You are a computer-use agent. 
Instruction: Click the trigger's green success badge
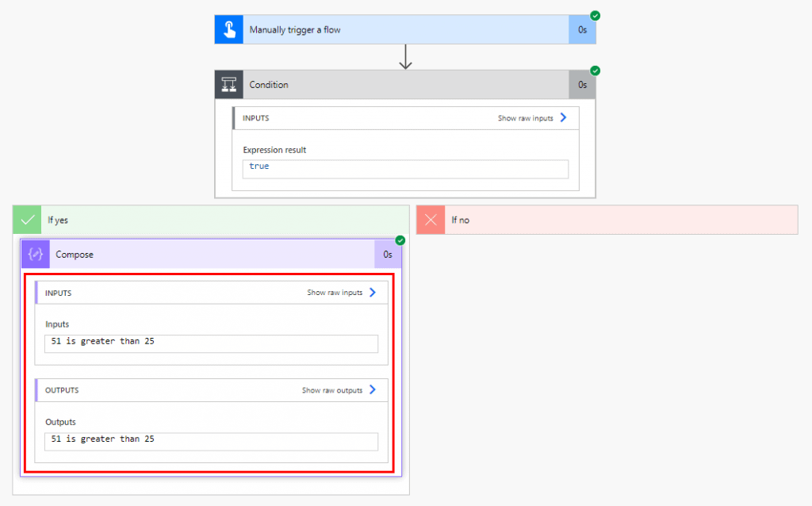596,16
